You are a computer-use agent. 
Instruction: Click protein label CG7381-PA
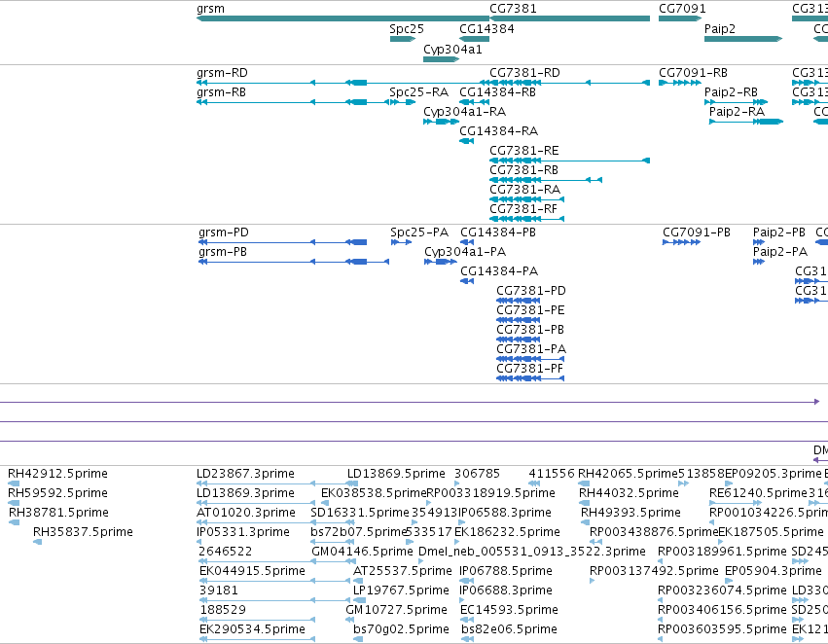pos(531,349)
